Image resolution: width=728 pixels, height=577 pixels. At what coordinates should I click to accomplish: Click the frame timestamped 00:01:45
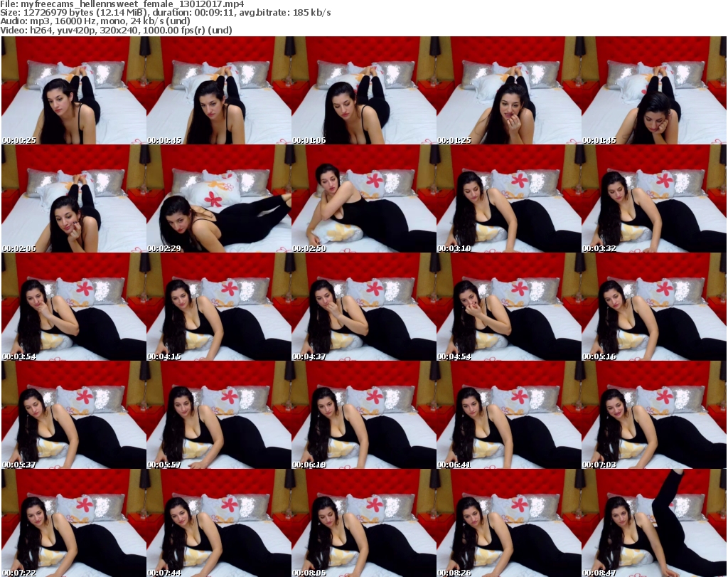click(654, 90)
